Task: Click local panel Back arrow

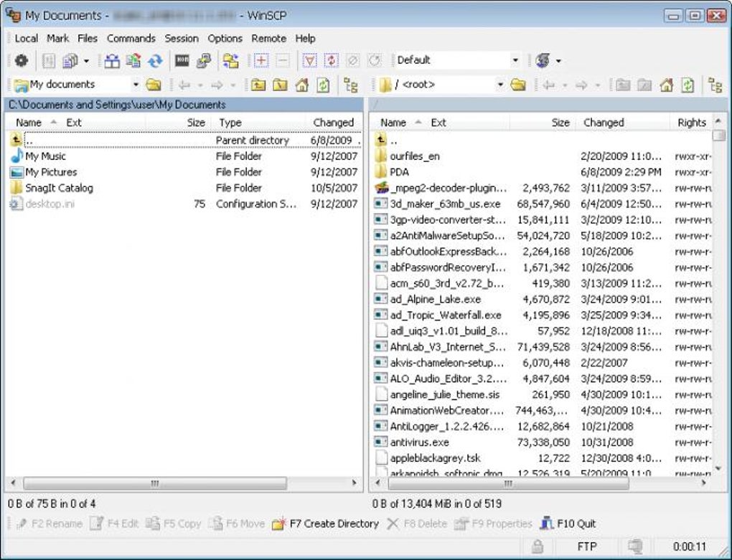Action: pos(184,85)
